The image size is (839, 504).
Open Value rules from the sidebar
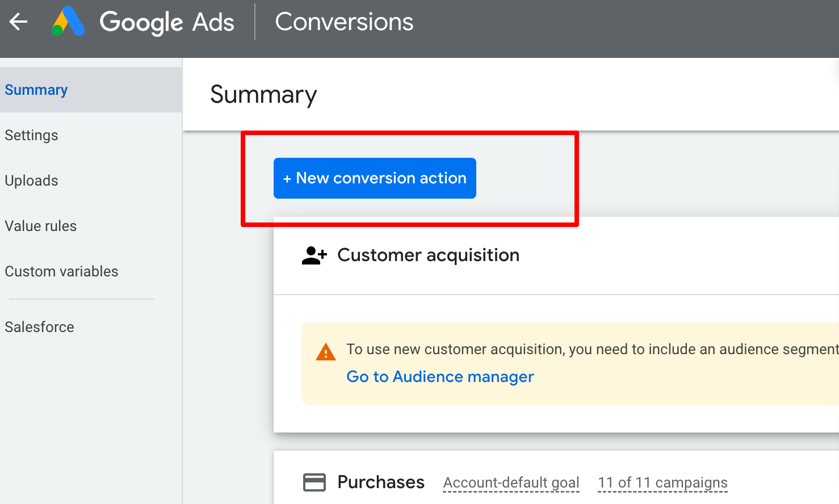pyautogui.click(x=40, y=226)
